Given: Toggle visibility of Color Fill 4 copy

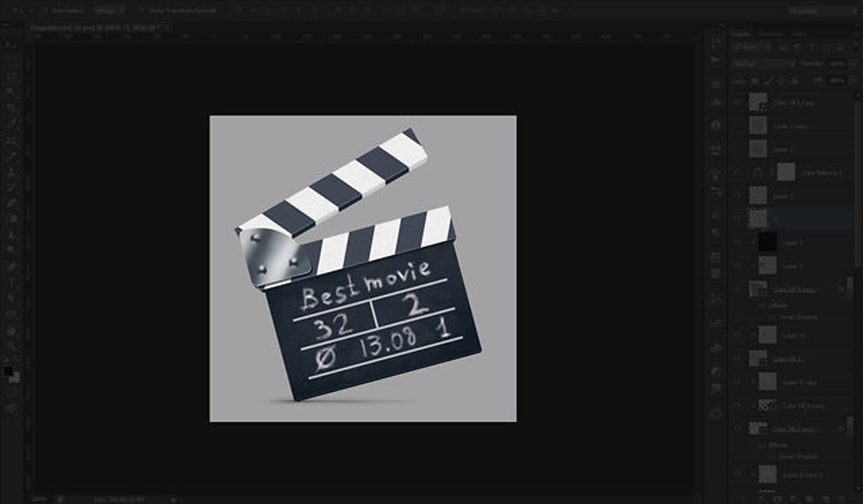Looking at the screenshot, I should click(737, 406).
